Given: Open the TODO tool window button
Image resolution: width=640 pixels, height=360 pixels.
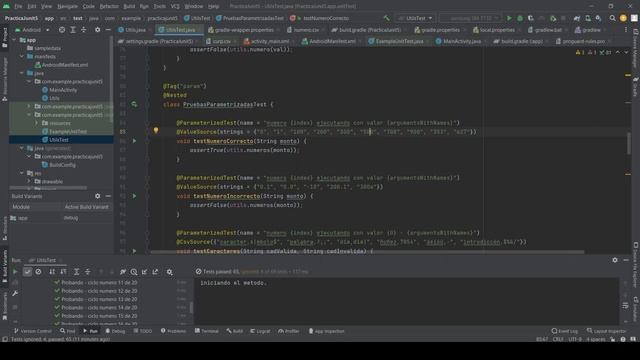Looking at the screenshot, I should click(x=142, y=331).
